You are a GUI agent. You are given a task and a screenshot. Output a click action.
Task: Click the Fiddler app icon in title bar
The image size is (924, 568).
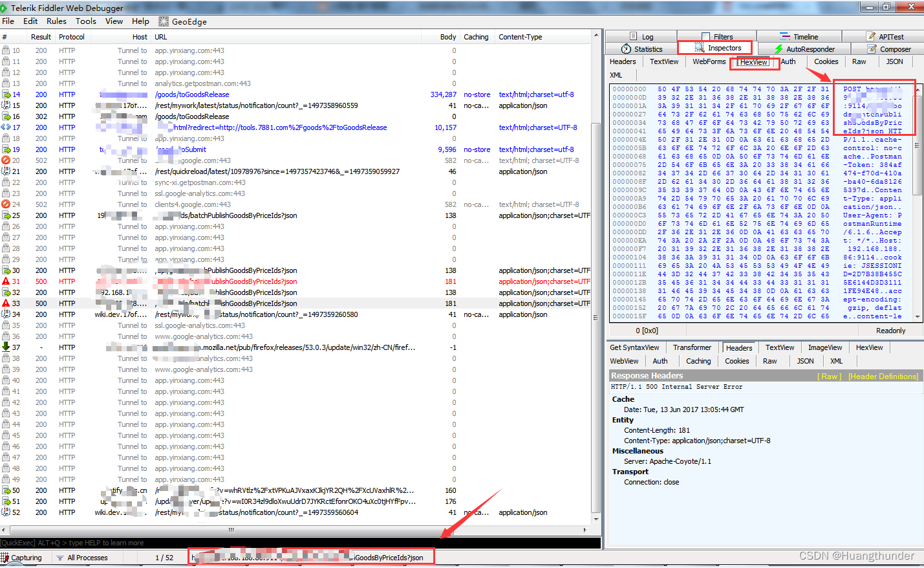(4, 8)
